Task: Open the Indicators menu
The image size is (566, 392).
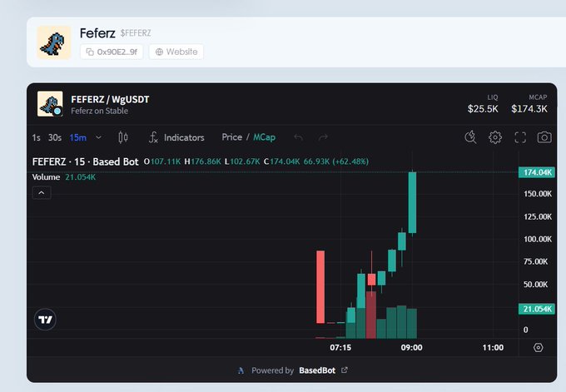Action: pos(176,137)
